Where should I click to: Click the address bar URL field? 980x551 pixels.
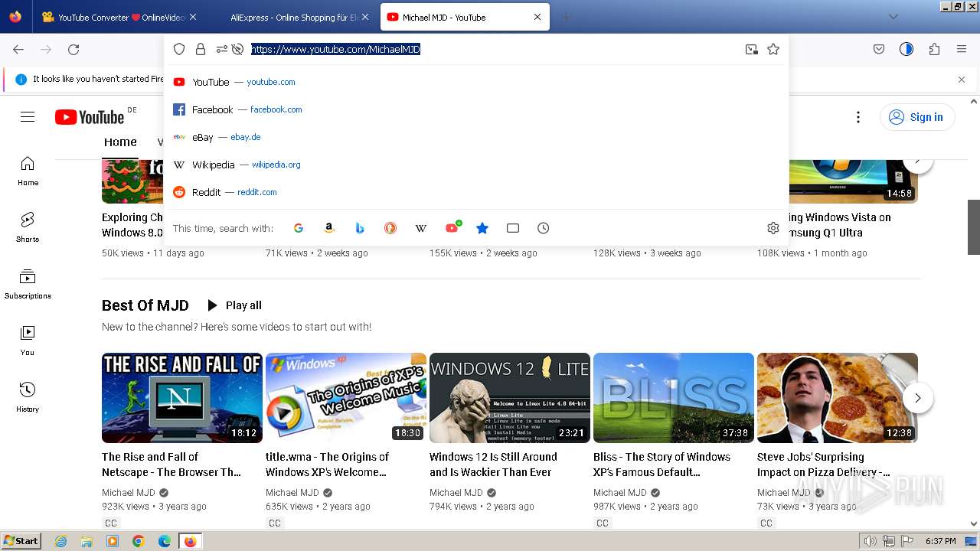(x=494, y=49)
